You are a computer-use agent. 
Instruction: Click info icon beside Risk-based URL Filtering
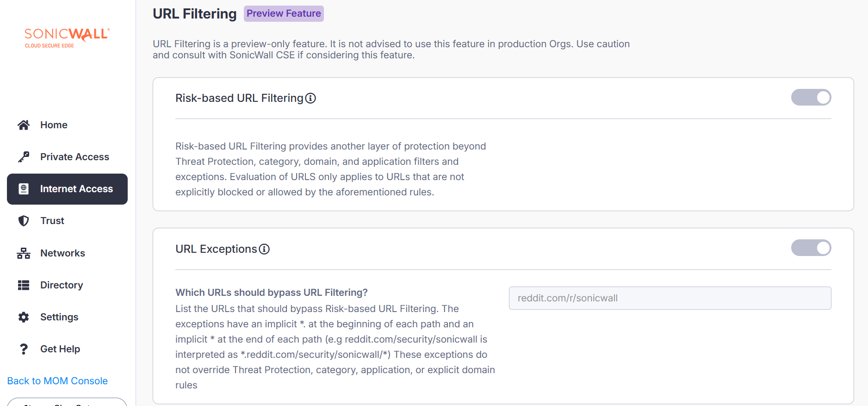point(311,98)
